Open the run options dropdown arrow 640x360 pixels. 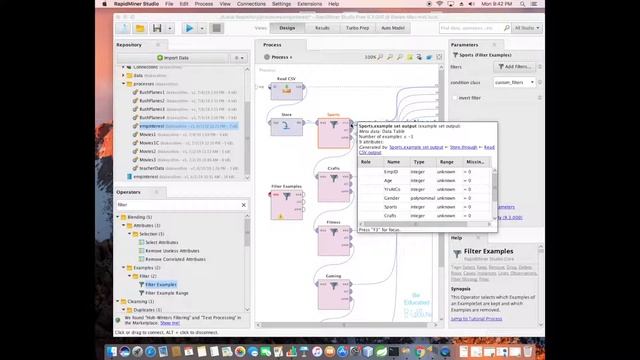click(202, 29)
